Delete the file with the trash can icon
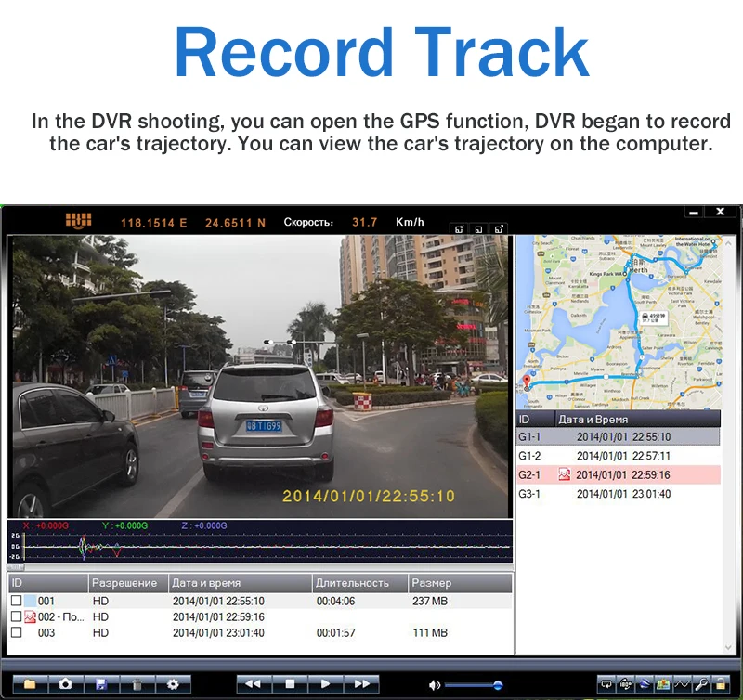This screenshot has height=700, width=743. coord(137,684)
